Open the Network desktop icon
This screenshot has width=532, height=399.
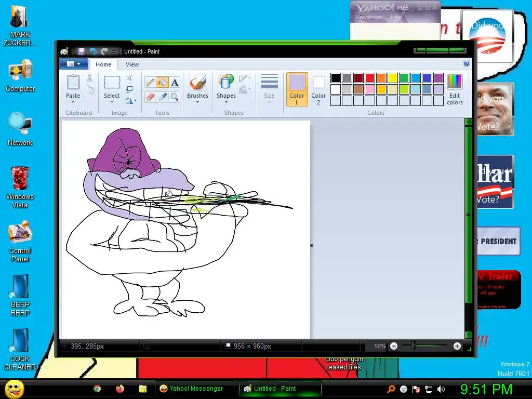pos(20,129)
